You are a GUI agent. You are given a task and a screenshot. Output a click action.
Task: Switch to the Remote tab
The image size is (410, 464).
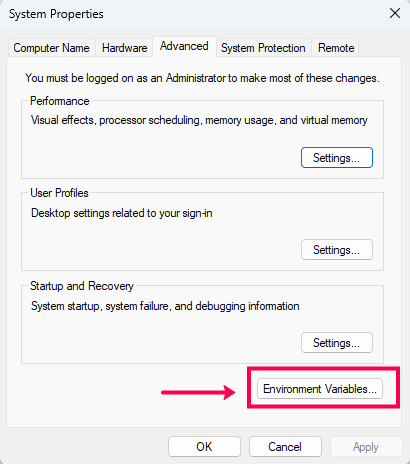[x=336, y=48]
